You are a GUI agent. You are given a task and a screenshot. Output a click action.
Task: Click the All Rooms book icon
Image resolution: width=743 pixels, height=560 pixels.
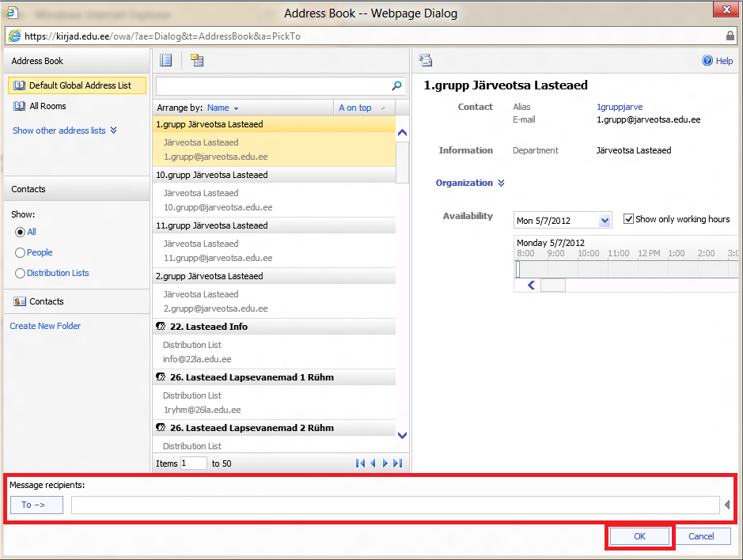click(x=20, y=106)
